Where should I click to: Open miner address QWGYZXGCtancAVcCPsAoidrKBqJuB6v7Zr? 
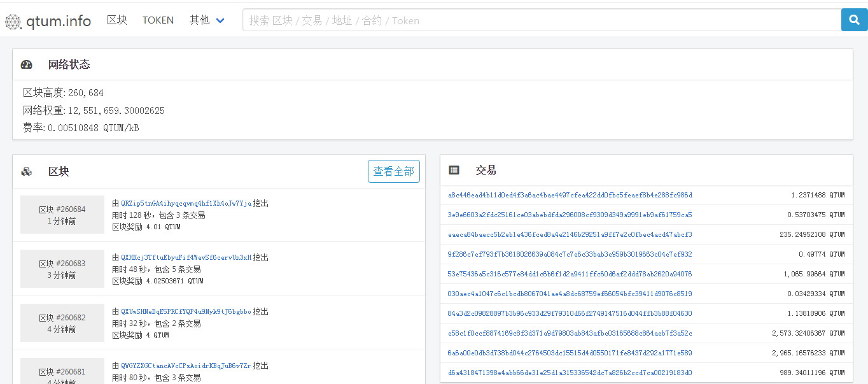pos(186,366)
